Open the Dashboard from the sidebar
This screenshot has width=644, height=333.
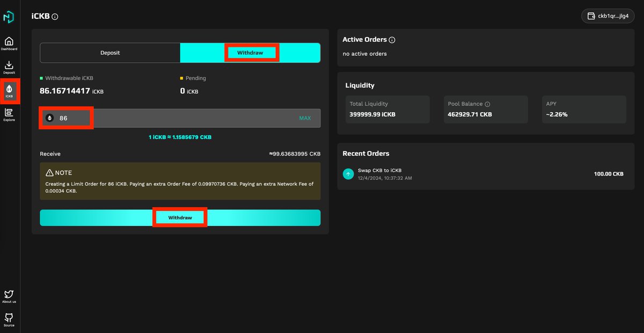point(9,43)
